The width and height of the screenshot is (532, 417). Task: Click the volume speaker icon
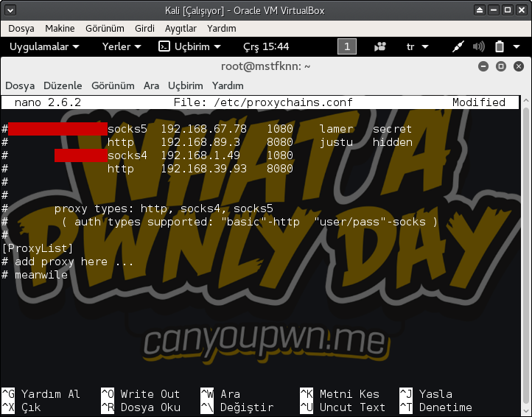click(x=479, y=46)
